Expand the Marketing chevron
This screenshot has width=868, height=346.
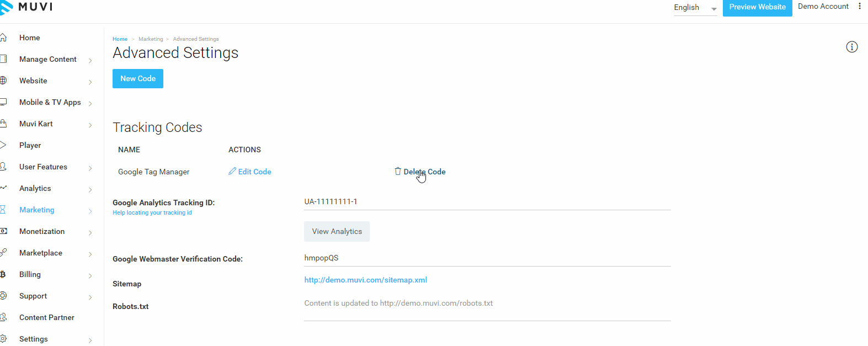[90, 211]
